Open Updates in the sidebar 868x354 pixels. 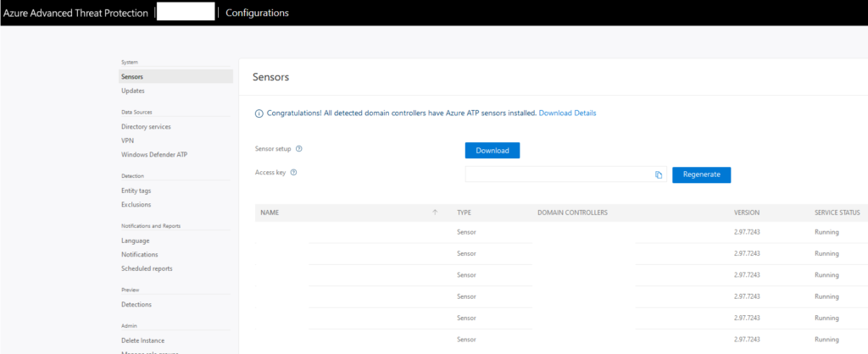tap(133, 91)
